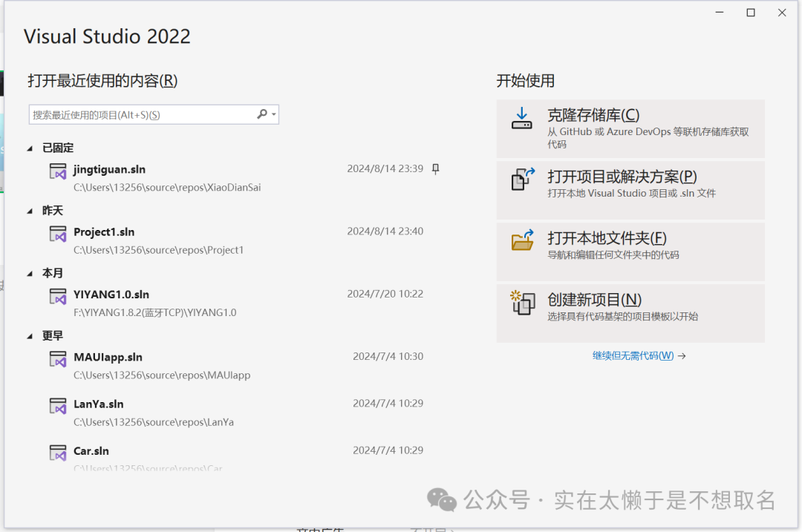Click the 打开最近使用的内容(R) heading

pyautogui.click(x=102, y=81)
